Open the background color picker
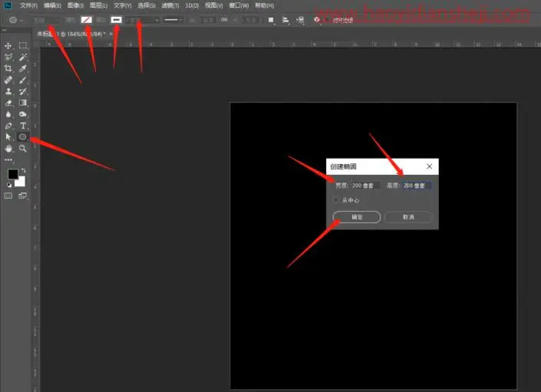This screenshot has height=392, width=541. [21, 182]
